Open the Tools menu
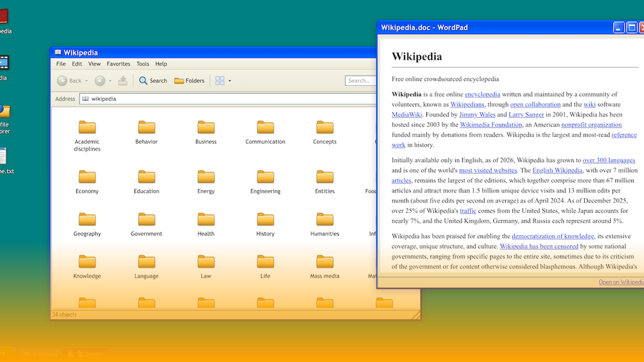 point(143,64)
